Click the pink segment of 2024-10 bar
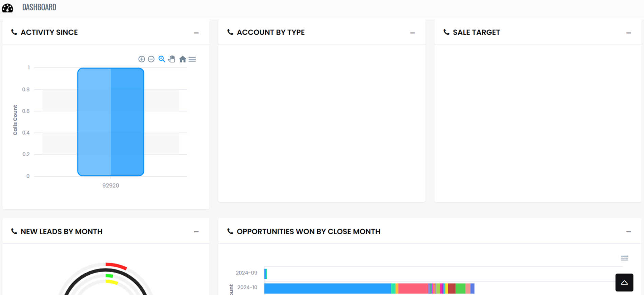 tap(413, 288)
